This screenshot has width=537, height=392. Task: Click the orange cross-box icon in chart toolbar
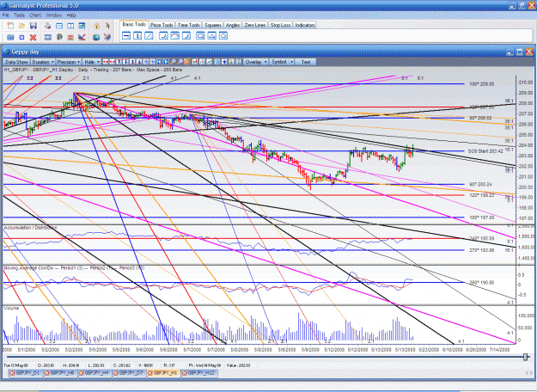[187, 62]
